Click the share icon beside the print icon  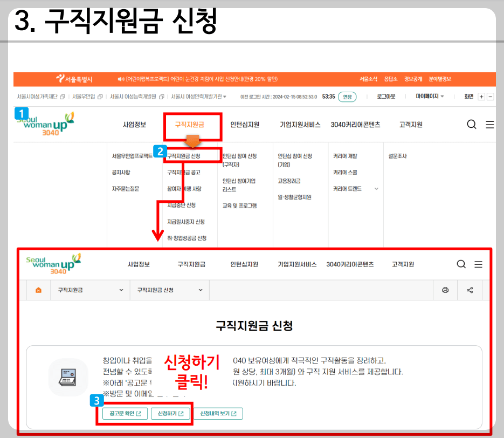pyautogui.click(x=469, y=290)
